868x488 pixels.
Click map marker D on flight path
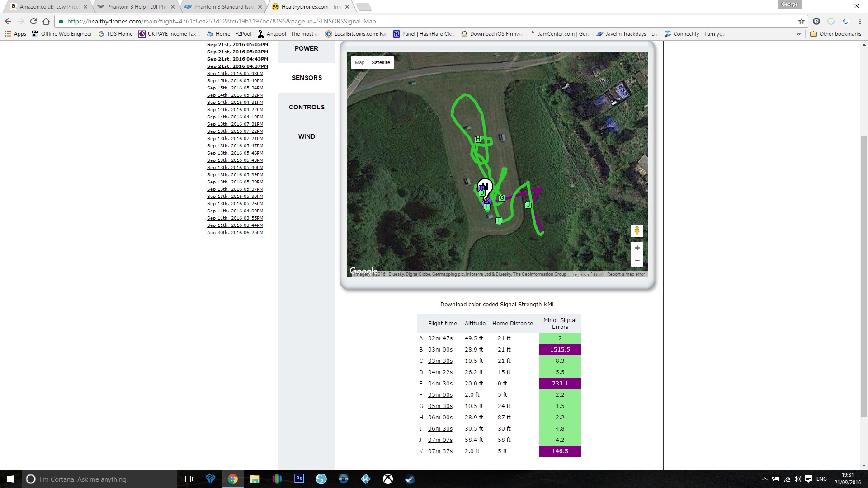point(482,193)
